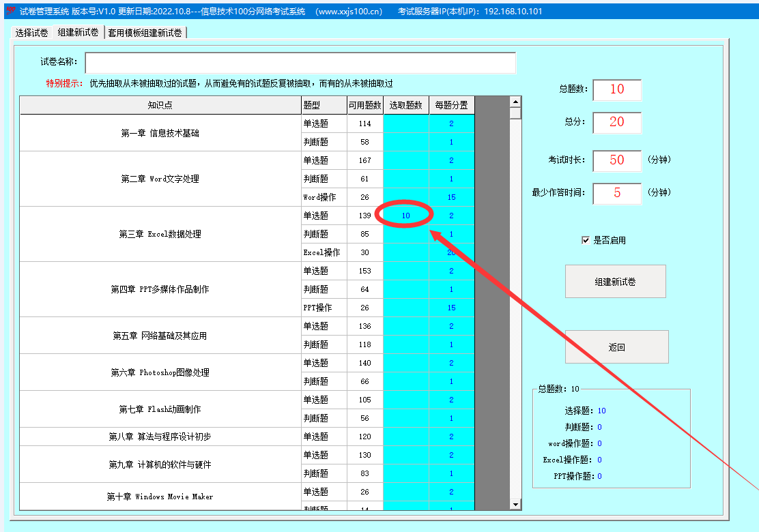Click scrollbar down arrow of table
759x532 pixels.
coord(515,505)
